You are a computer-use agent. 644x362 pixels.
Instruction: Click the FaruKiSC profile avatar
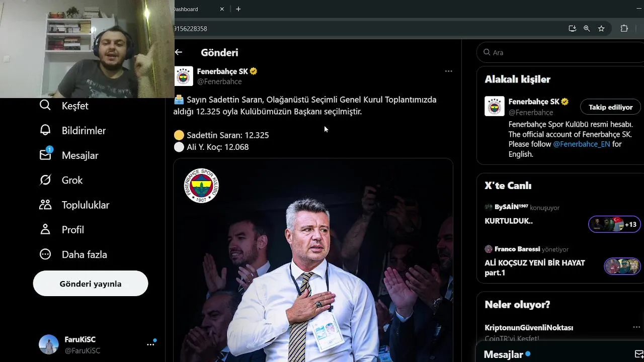49,344
